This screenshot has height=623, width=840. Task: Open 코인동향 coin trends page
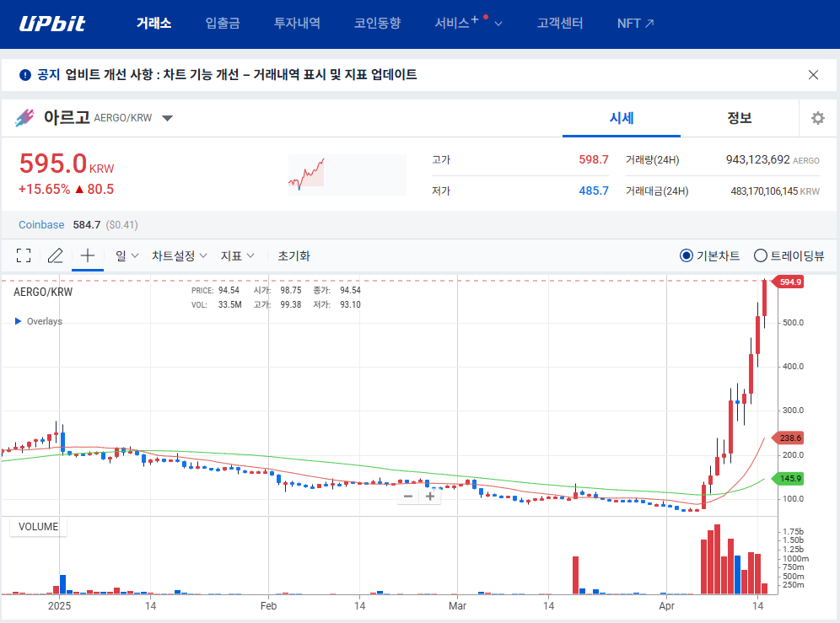(377, 23)
